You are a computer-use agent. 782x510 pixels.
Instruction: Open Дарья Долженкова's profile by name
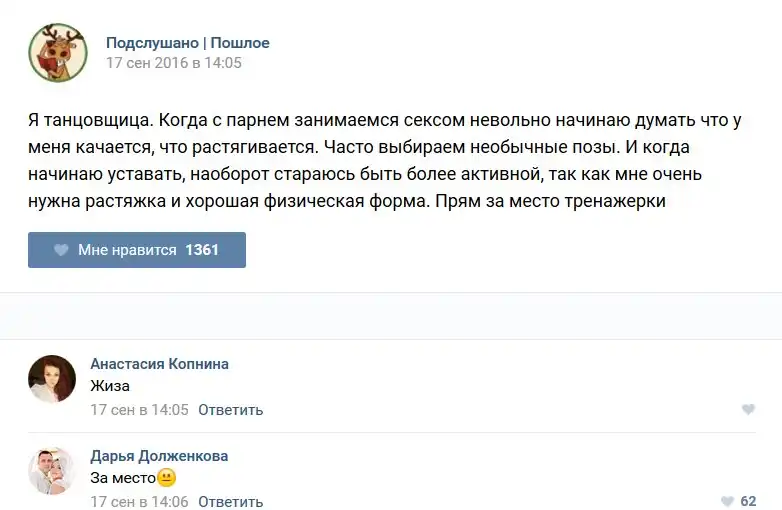[159, 456]
